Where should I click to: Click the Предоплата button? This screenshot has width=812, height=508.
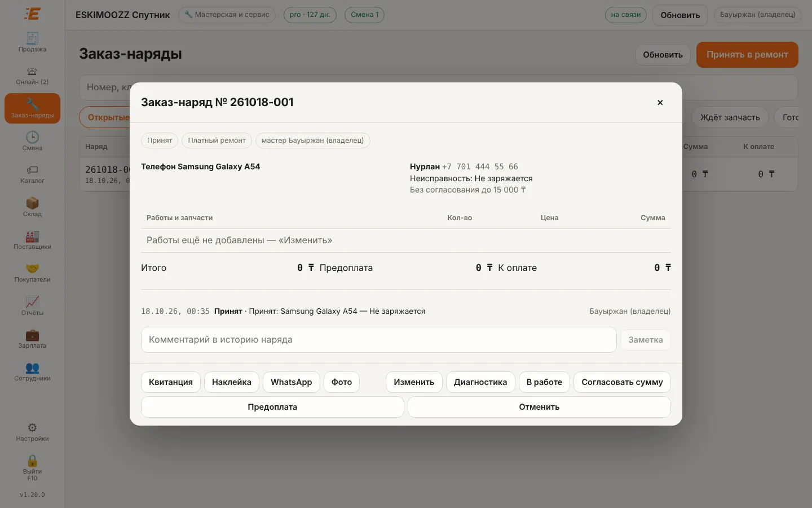pyautogui.click(x=272, y=407)
